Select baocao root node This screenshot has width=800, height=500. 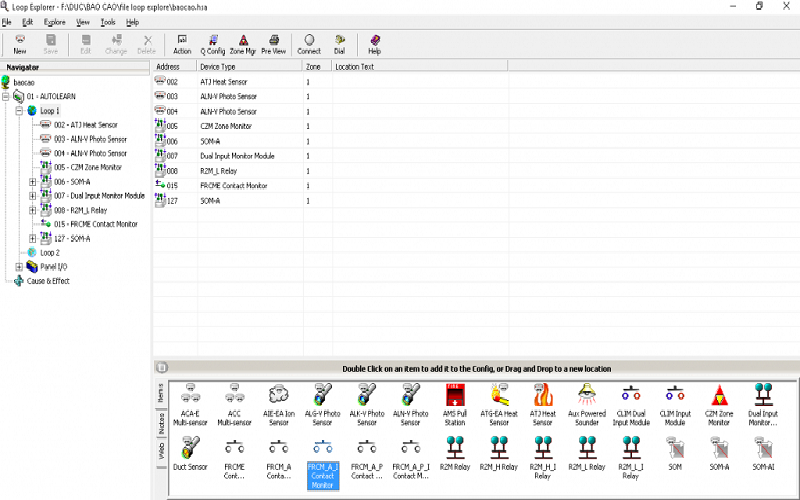(x=24, y=83)
